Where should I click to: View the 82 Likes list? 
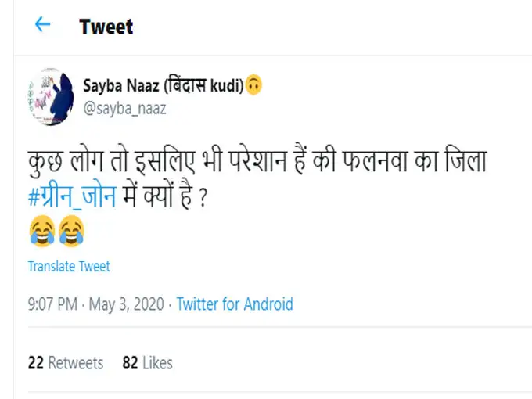pos(148,363)
